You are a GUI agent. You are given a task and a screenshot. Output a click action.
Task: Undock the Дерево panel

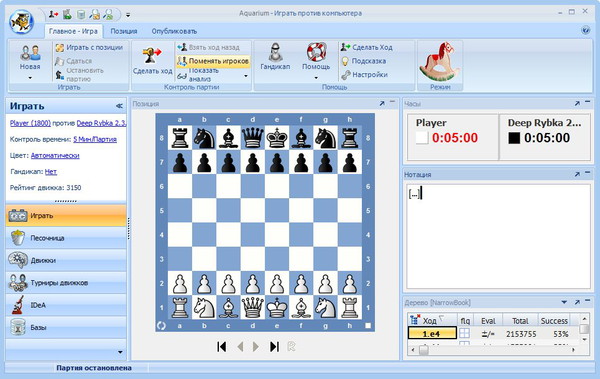(577, 302)
